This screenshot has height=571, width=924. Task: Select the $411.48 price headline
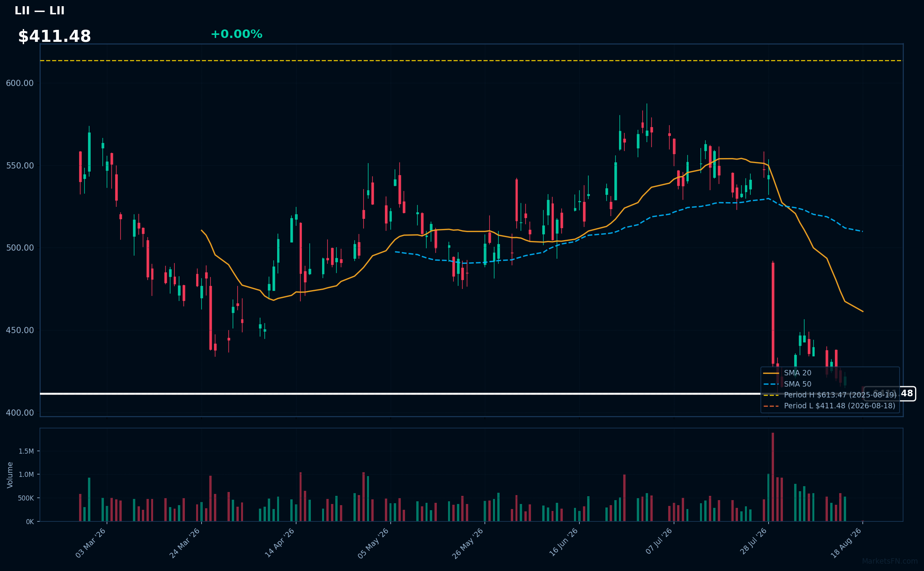[55, 36]
